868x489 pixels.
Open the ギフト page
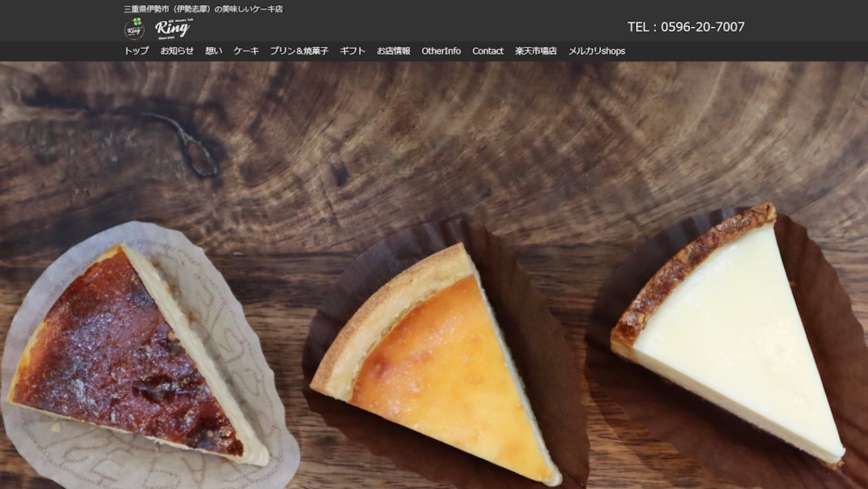[x=353, y=51]
